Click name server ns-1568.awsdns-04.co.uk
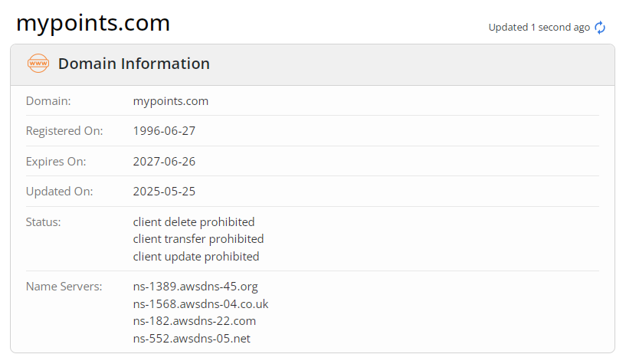Image resolution: width=626 pixels, height=364 pixels. coord(200,303)
